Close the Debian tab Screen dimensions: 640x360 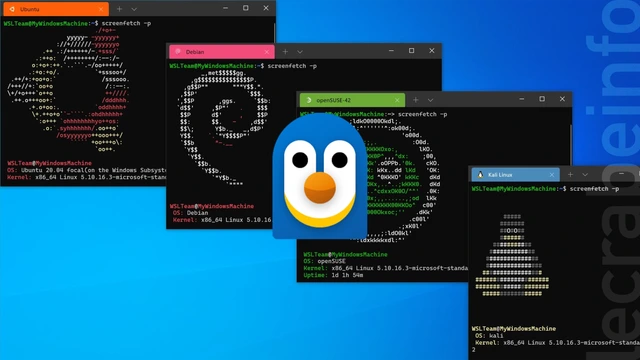267,52
